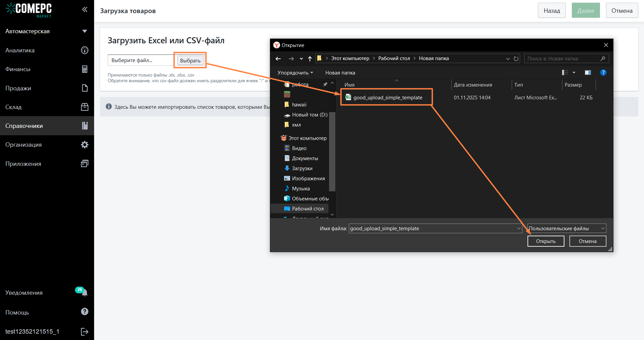644x340 pixels.
Task: Click the Финансы calculator icon
Action: 85,69
